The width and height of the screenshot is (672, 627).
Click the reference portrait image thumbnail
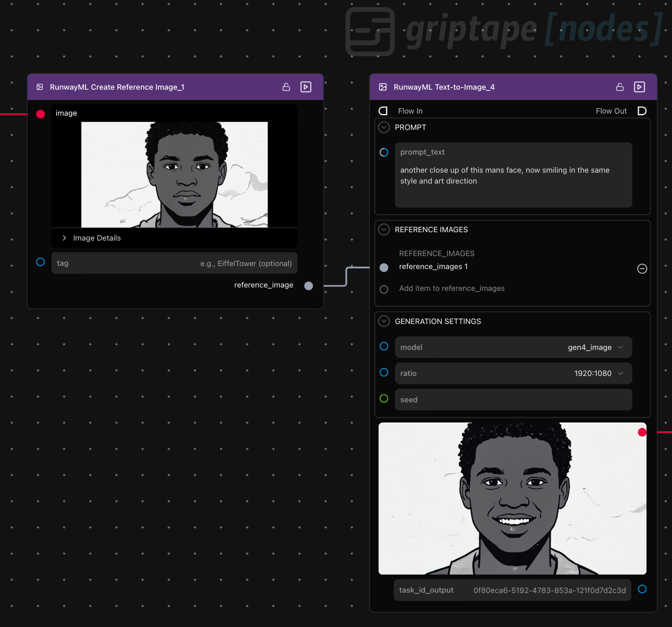click(174, 175)
